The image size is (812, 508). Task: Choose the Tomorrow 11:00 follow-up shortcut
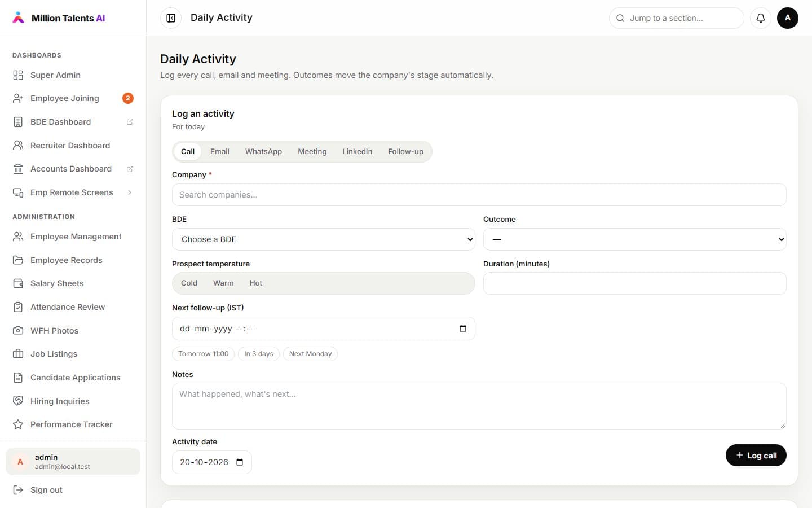pyautogui.click(x=204, y=354)
